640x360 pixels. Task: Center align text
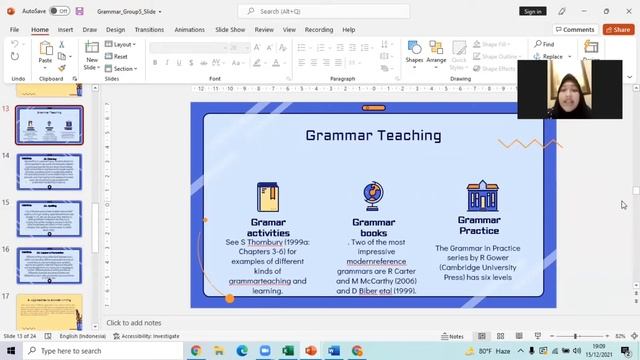313,62
